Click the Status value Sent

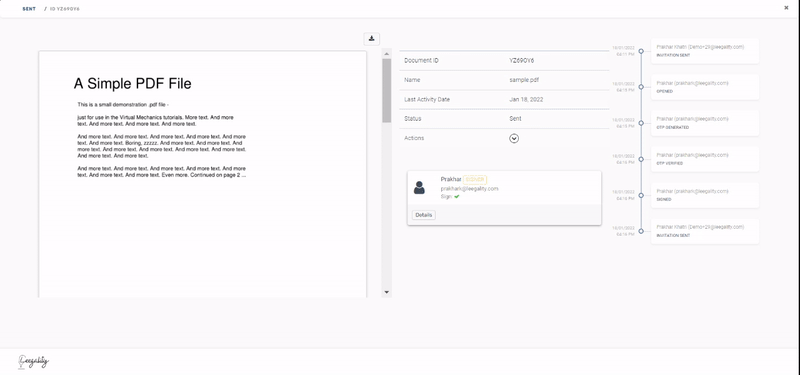(x=515, y=119)
